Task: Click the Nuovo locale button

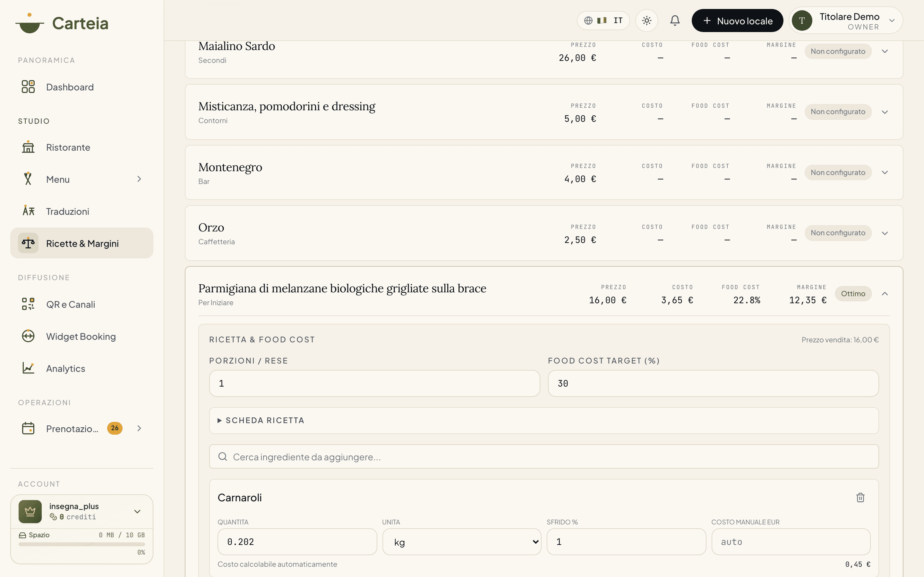Action: (x=737, y=21)
